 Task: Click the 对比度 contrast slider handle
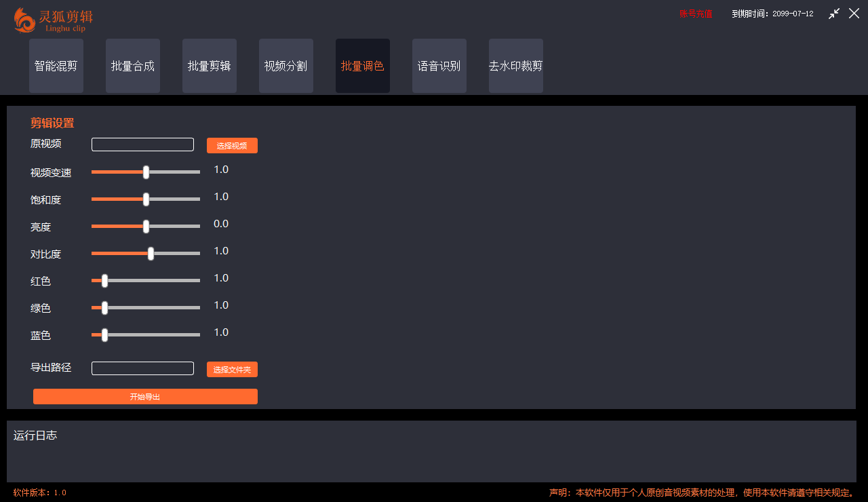[151, 253]
